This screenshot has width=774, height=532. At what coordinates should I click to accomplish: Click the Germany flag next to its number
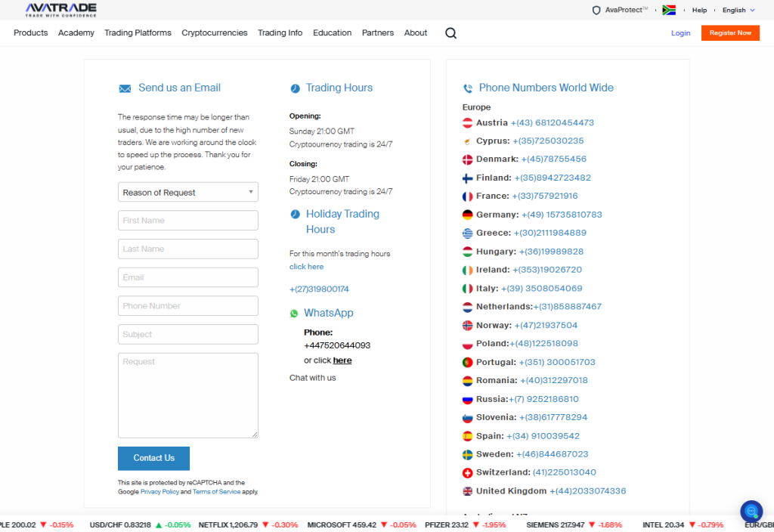coord(469,215)
